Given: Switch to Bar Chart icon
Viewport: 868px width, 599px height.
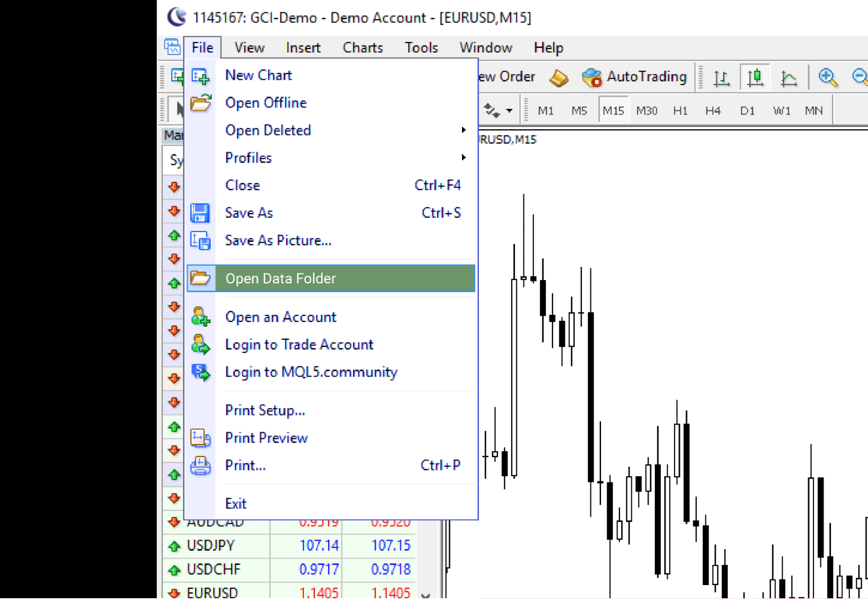Looking at the screenshot, I should pyautogui.click(x=721, y=78).
